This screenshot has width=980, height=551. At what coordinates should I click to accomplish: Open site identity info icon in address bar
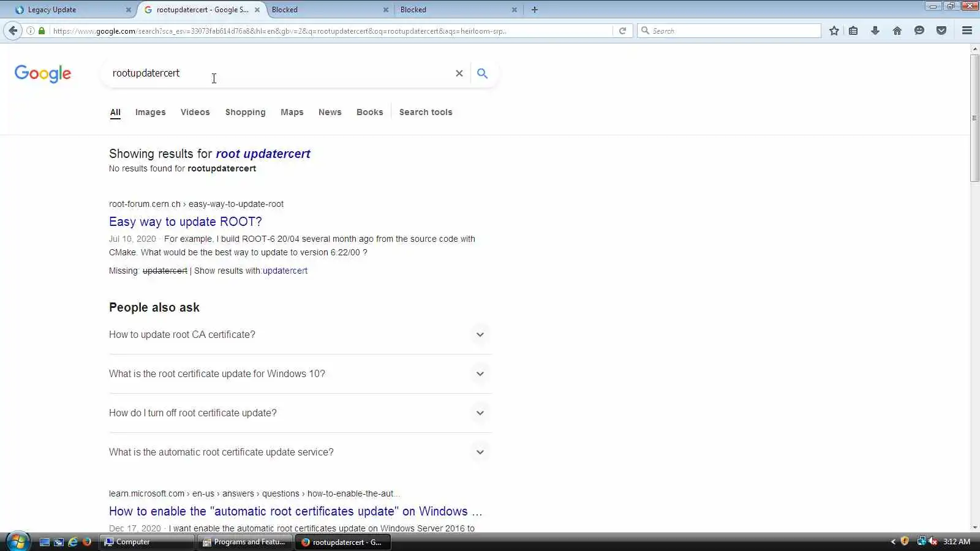click(31, 31)
